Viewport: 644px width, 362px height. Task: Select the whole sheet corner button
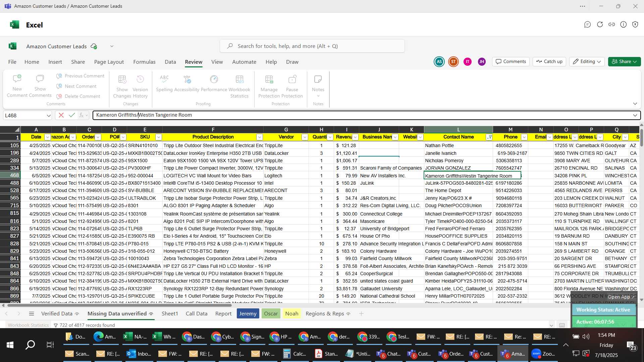(x=10, y=130)
